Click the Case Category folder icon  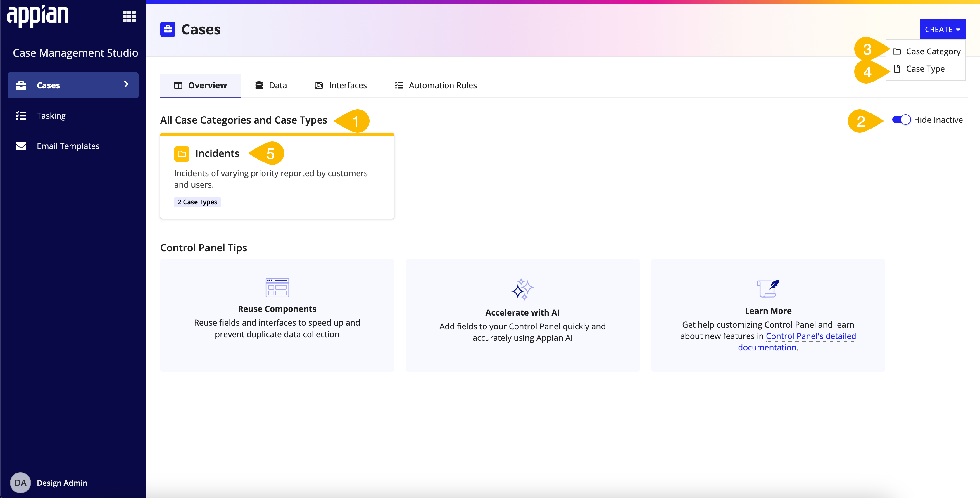[897, 51]
